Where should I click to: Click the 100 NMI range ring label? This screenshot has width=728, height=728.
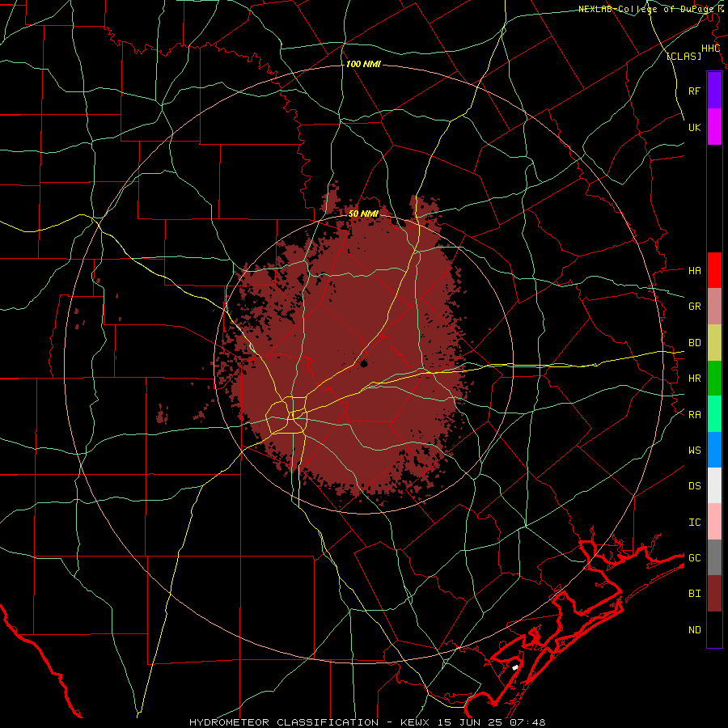(x=363, y=64)
